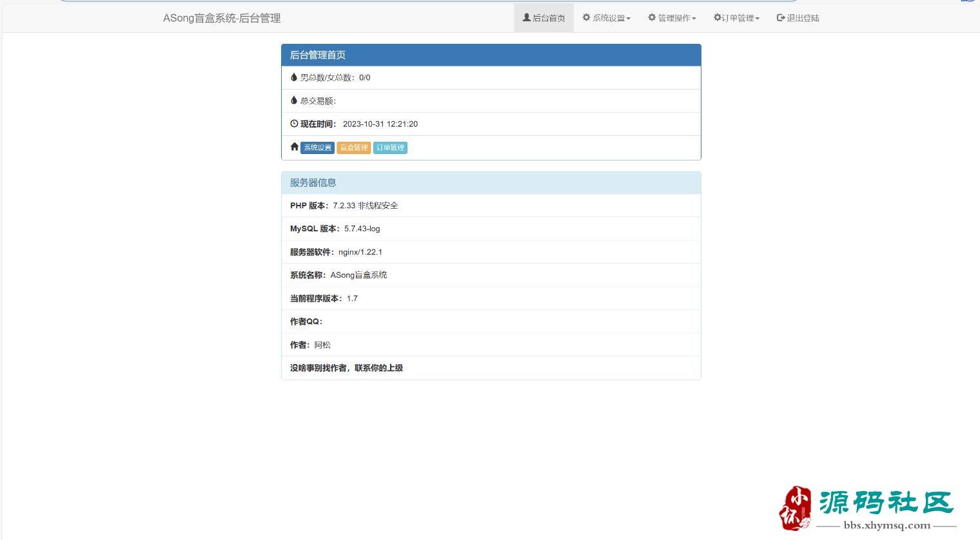980x540 pixels.
Task: Expand the 管理操作 dropdown caret
Action: point(694,19)
